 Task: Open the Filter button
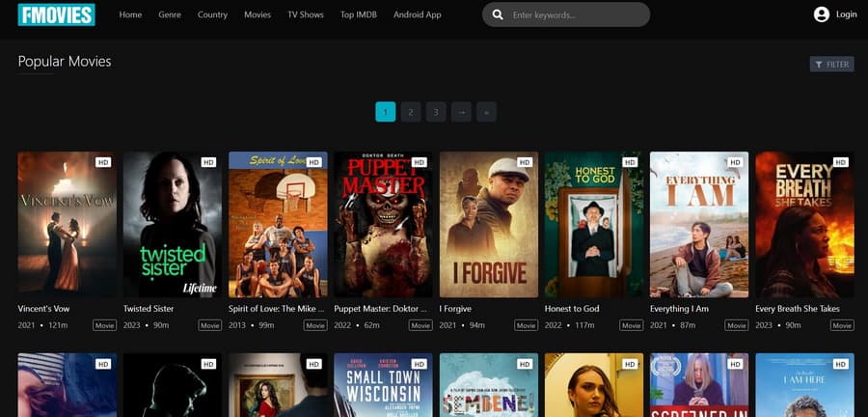pyautogui.click(x=831, y=65)
